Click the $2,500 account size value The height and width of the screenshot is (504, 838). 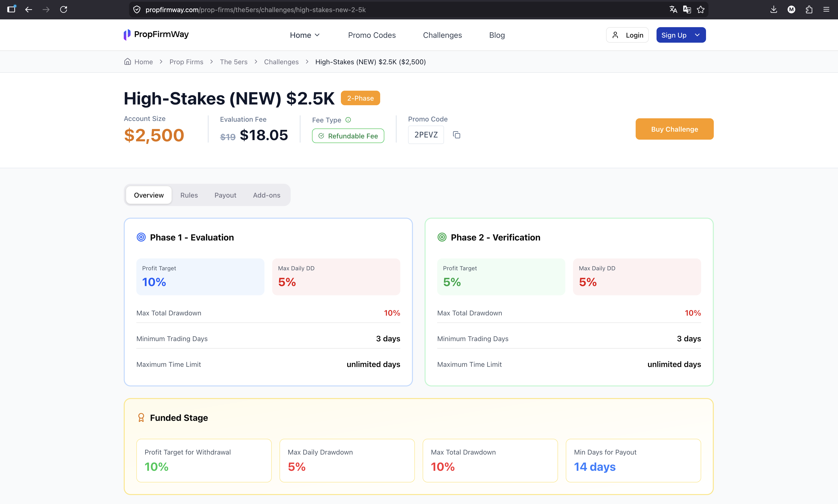pos(154,135)
